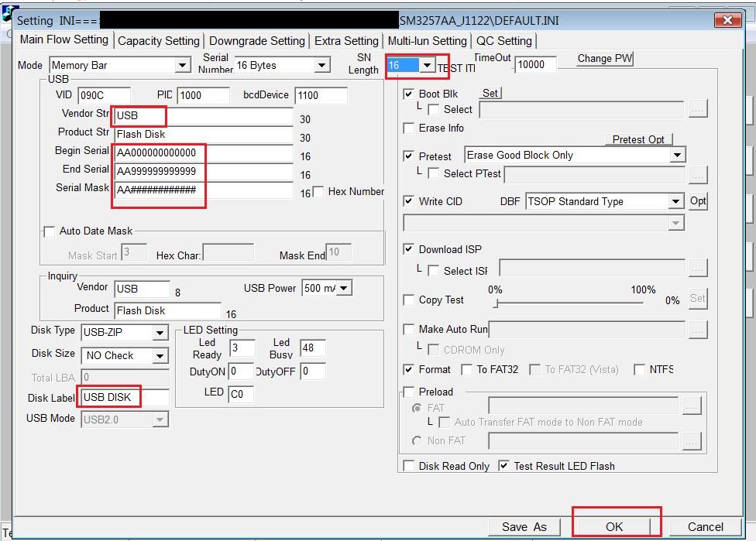756x541 pixels.
Task: Open the QC Setting tab
Action: (504, 41)
